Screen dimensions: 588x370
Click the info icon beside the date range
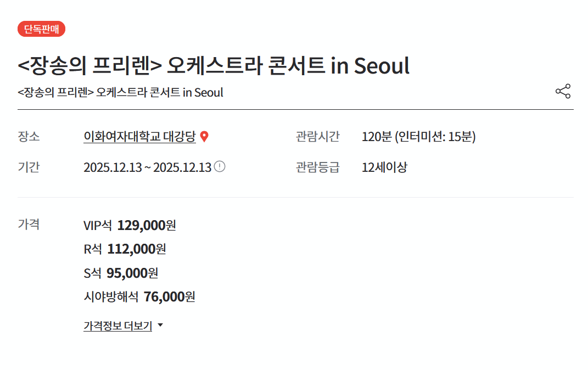click(220, 166)
